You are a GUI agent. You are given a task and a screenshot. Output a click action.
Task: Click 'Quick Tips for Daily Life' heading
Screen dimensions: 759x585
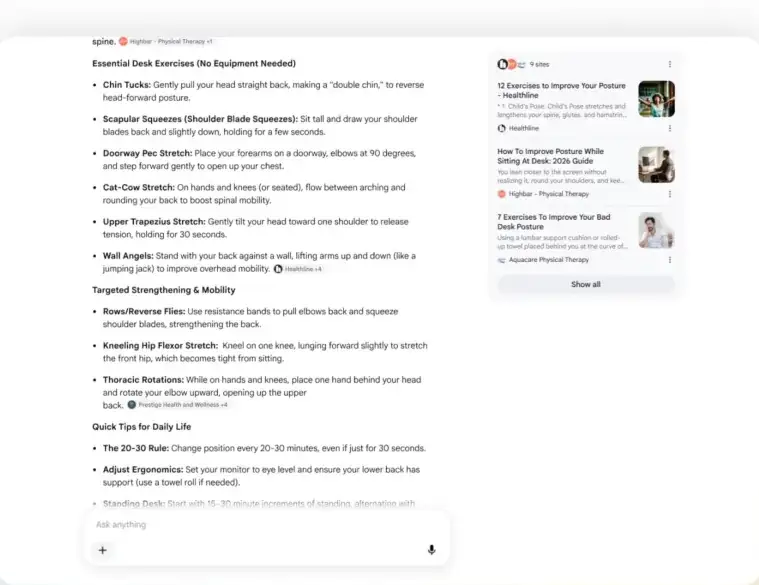pos(141,427)
